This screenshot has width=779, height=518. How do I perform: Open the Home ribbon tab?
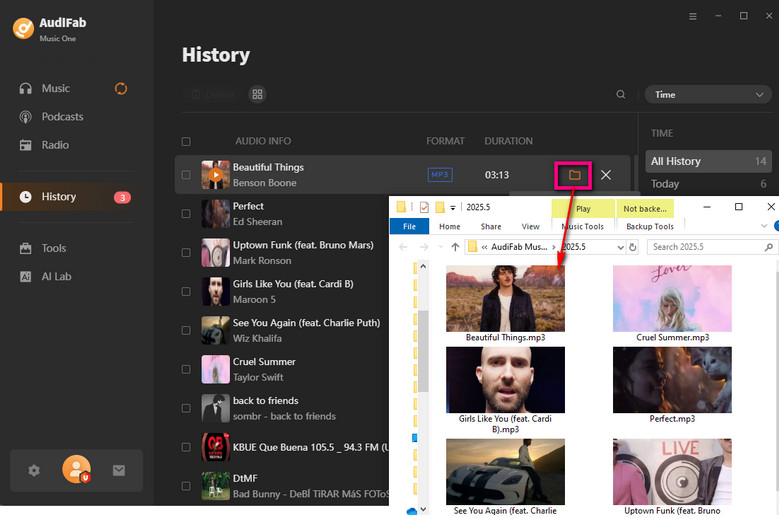point(450,226)
